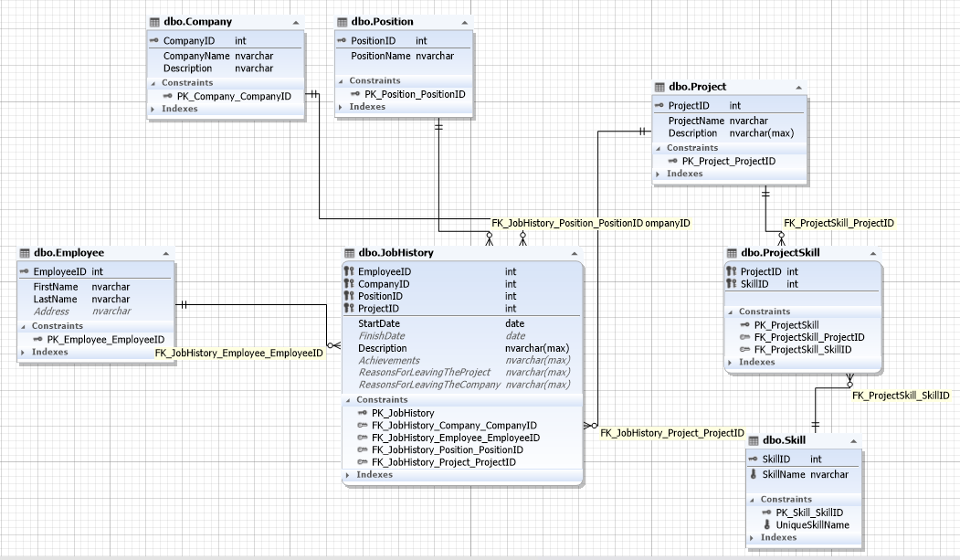The image size is (960, 560).
Task: Click the table icon on dbo.JobHistory header
Action: [349, 253]
